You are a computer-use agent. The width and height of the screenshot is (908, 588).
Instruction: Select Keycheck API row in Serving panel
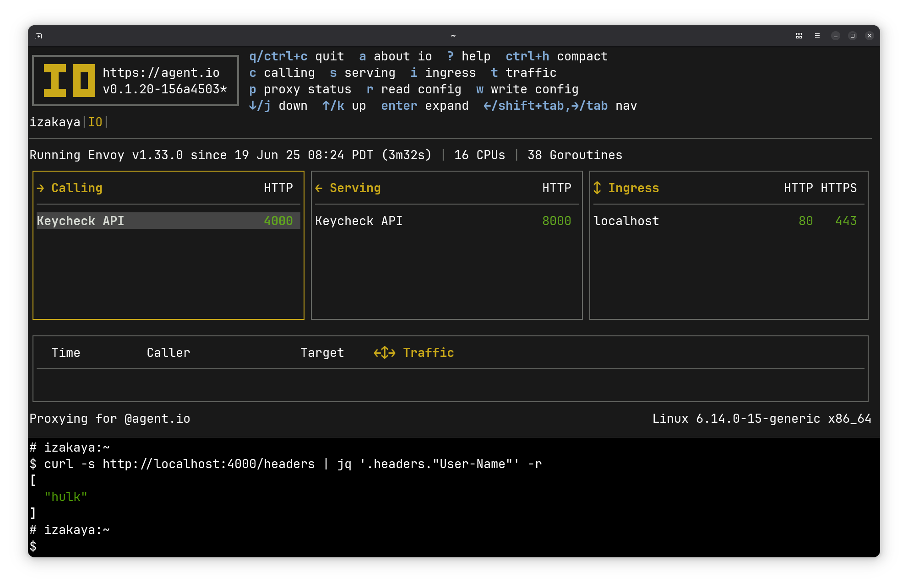[x=446, y=221]
